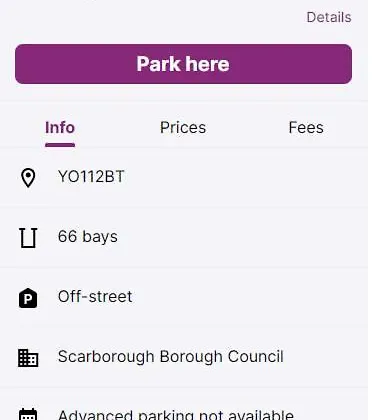Click the word bays beside 66
The height and width of the screenshot is (420, 374).
(x=100, y=237)
